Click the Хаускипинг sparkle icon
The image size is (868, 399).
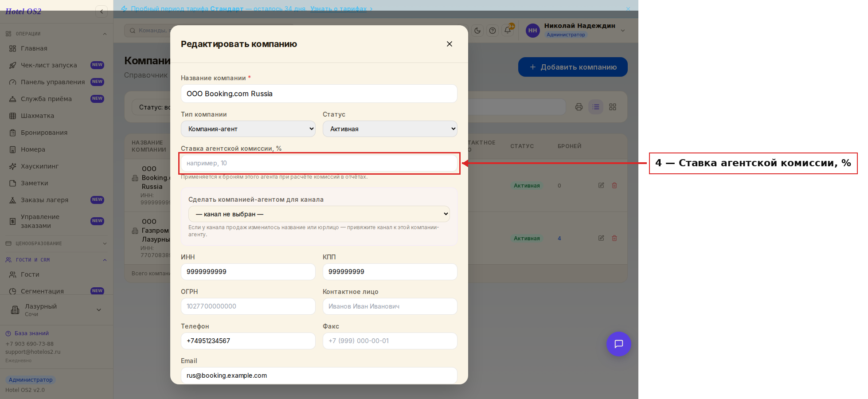[13, 166]
